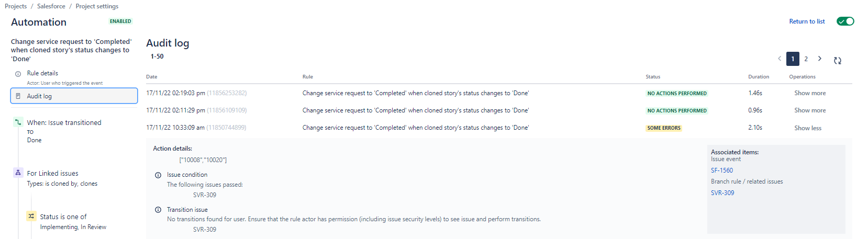
Task: Open the Audit log menu item
Action: click(74, 96)
